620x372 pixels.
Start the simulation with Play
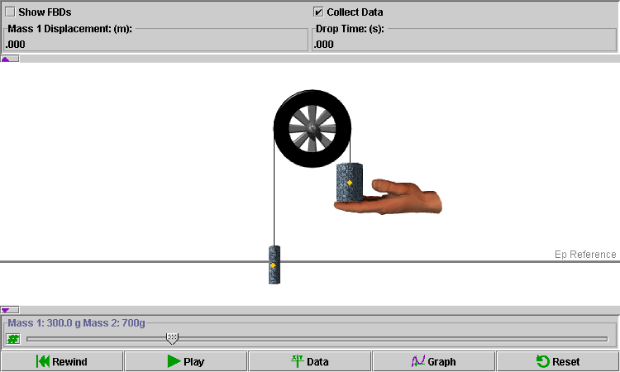click(186, 361)
